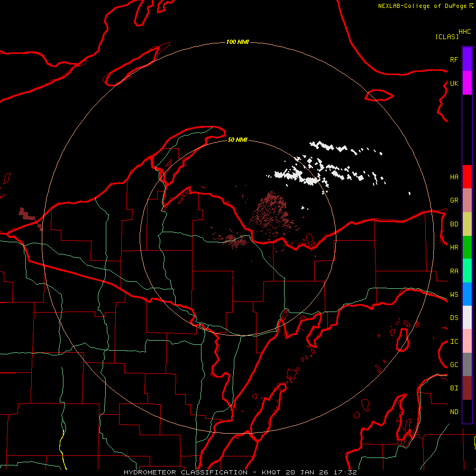Viewport: 476px width, 476px height.
Task: Click the HA legend label
Action: click(x=454, y=177)
